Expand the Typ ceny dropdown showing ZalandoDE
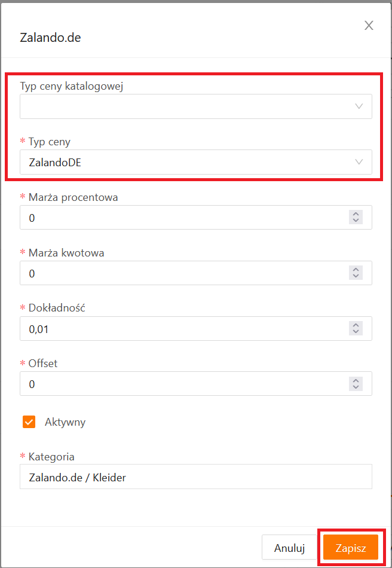392x568 pixels. (x=195, y=162)
